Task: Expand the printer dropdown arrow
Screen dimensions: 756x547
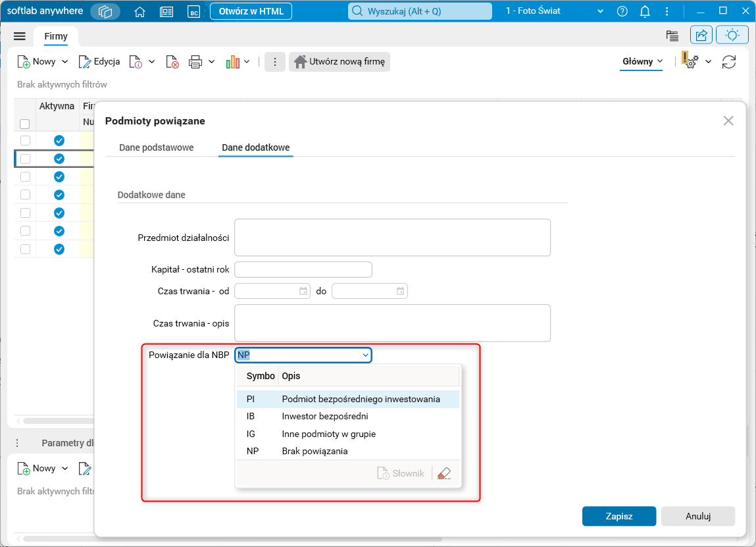Action: coord(212,62)
